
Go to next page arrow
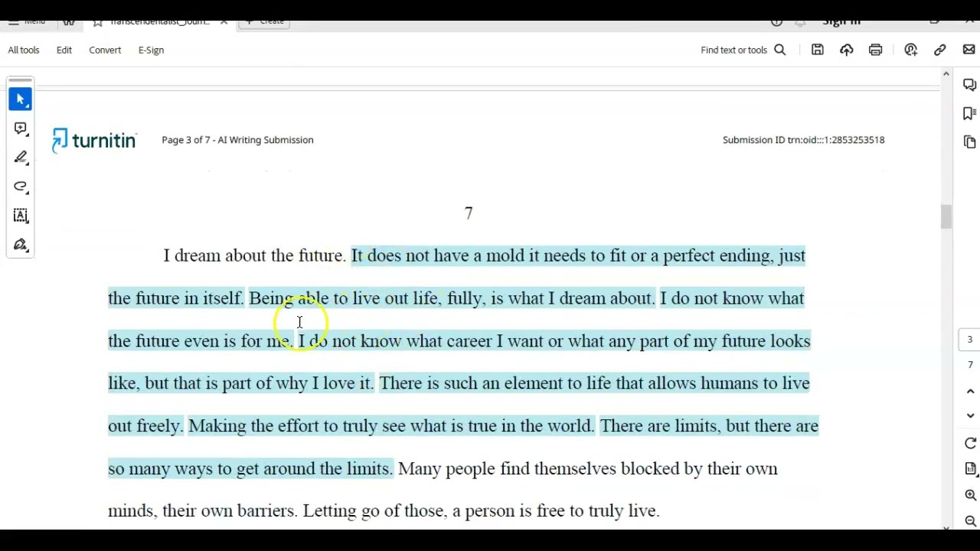970,416
